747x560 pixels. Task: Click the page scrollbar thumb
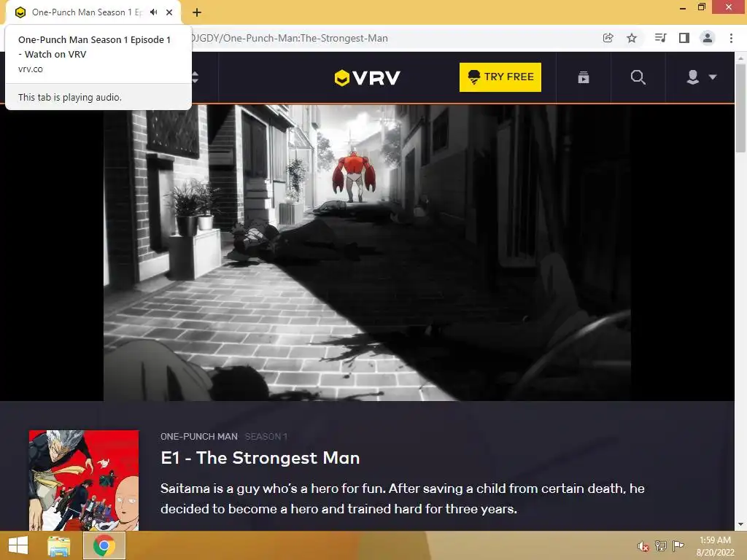740,108
